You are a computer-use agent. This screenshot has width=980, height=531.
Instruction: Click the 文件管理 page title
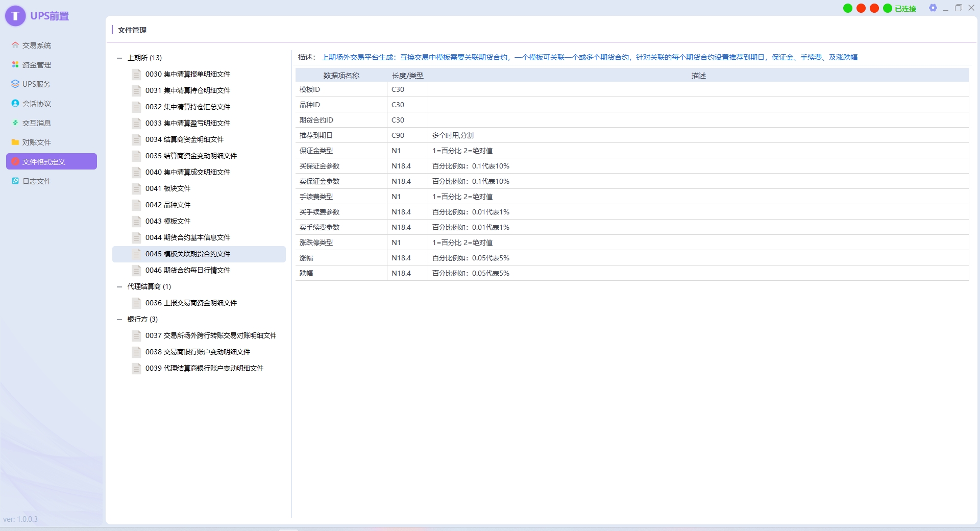click(x=132, y=30)
